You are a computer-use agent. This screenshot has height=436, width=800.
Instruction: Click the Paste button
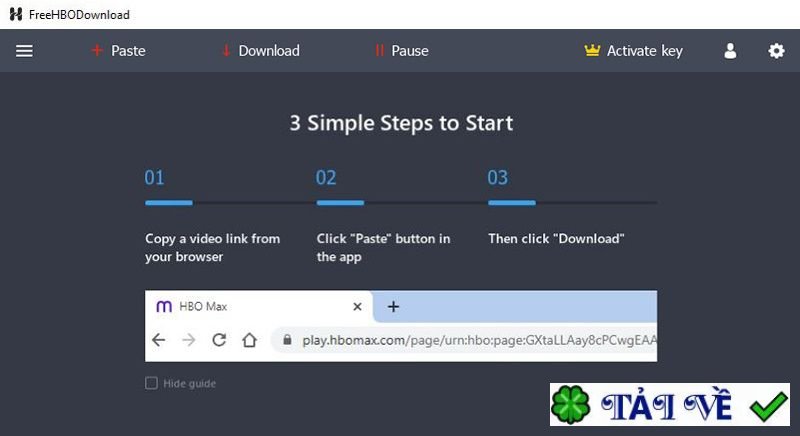(x=118, y=51)
